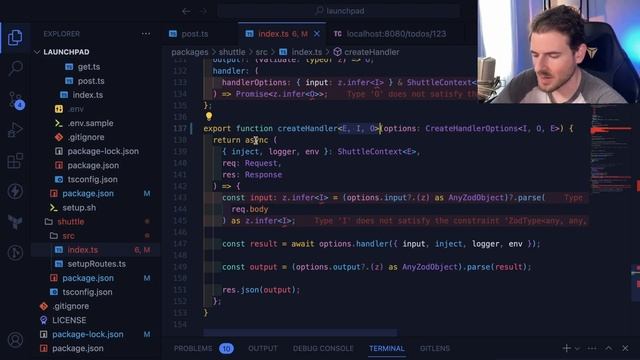Switch to the localhost:8080/todos/123 tab

[x=390, y=34]
